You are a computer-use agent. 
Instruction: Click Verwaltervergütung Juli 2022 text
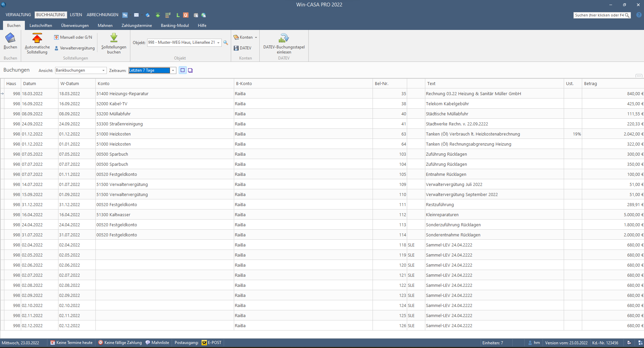tap(454, 184)
